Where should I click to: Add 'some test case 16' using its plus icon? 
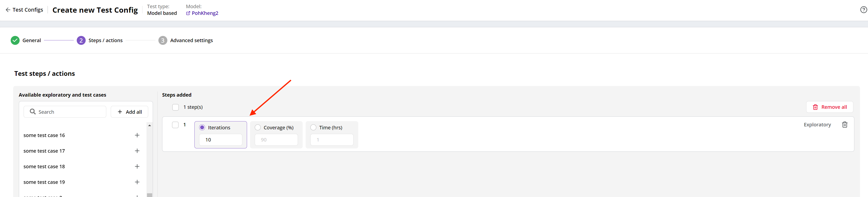click(x=137, y=135)
